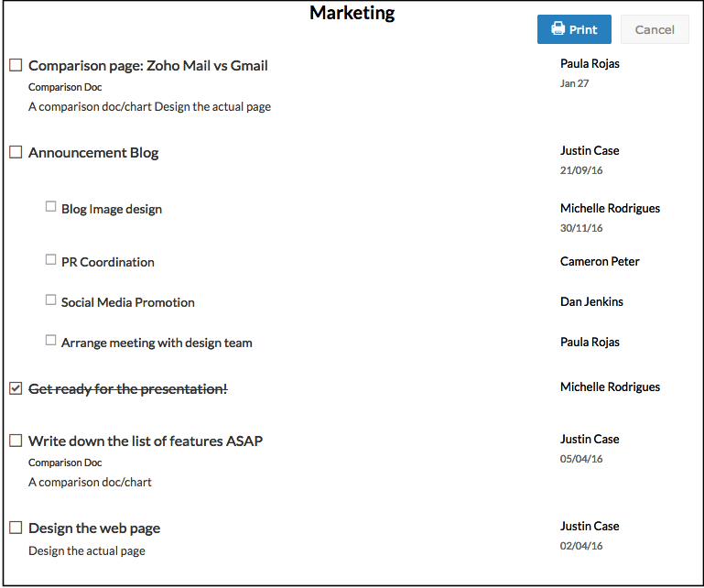Tick the Announcement Blog checkbox
Viewport: 704px width, 588px height.
pos(16,152)
